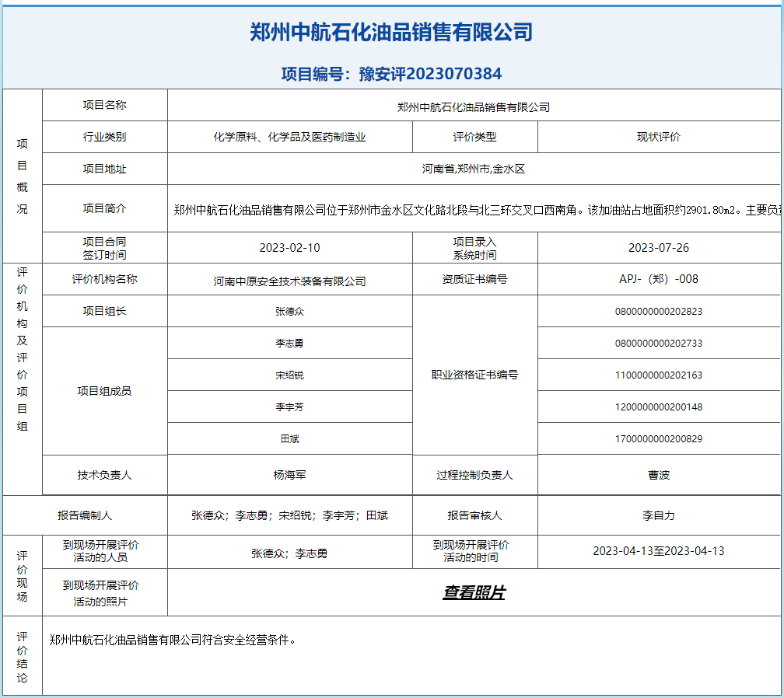The image size is (784, 698).
Task: Select the 现状评价 value
Action: 659,137
